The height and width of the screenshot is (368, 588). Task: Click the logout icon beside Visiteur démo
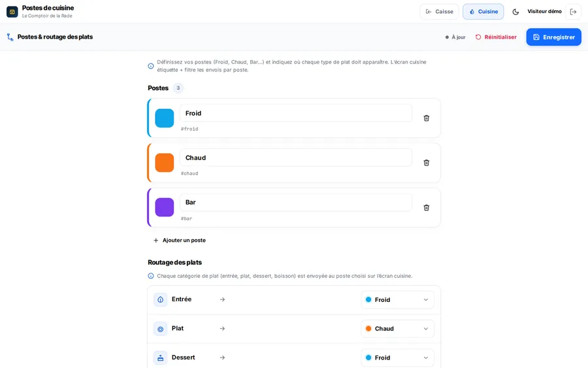[x=573, y=12]
